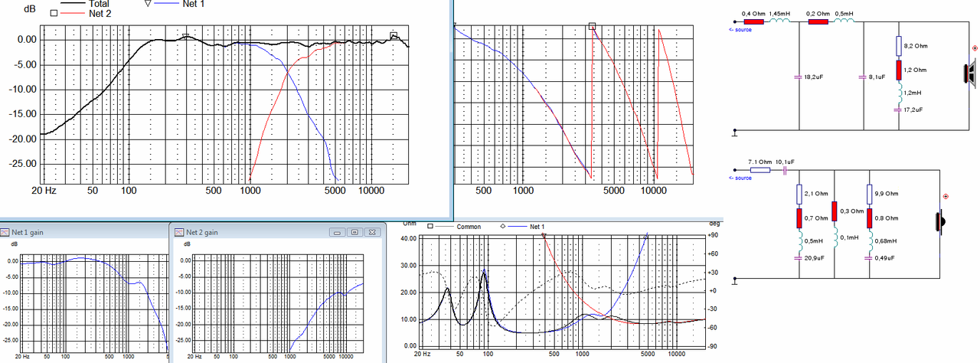Minimize the Net 2 gain window
Viewport: 980px width, 363px height.
coord(337,231)
